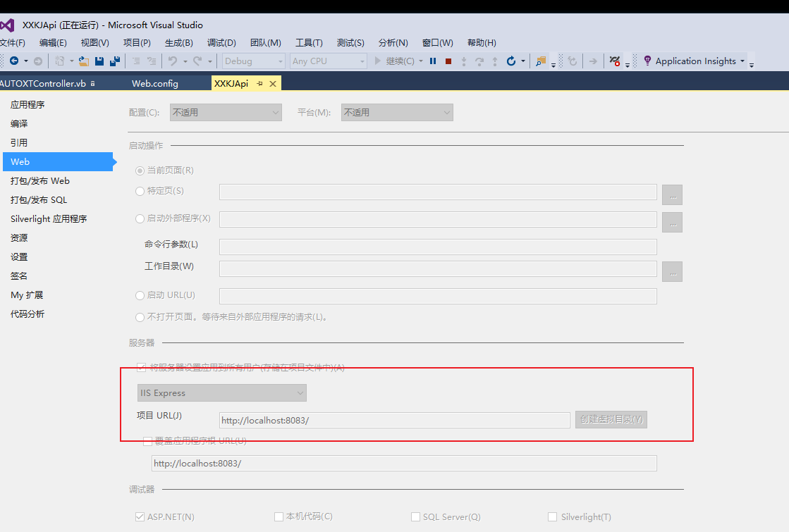This screenshot has height=532, width=789.
Task: Open the 配置(C) configuration dropdown
Action: [x=226, y=112]
